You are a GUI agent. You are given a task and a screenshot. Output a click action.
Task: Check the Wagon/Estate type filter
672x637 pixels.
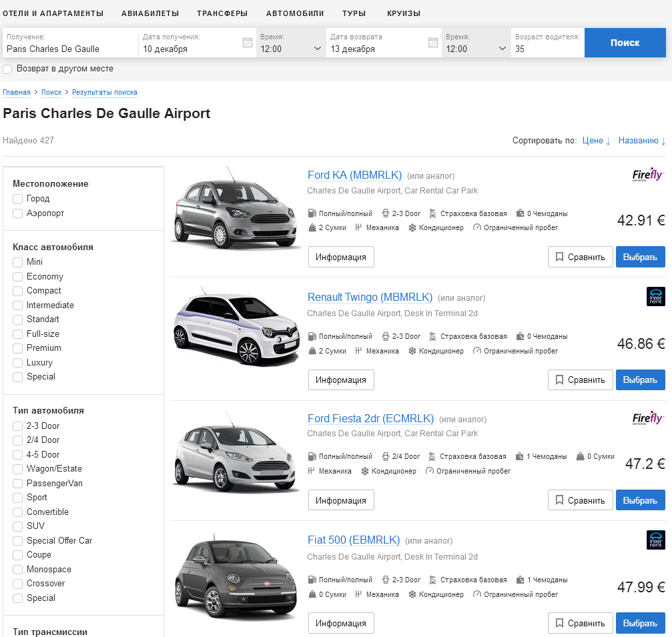[17, 469]
